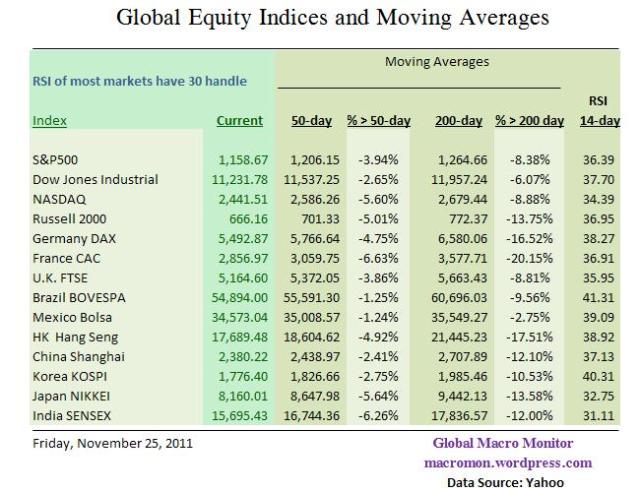Select the Russell 2000 row label
The image size is (640, 492).
coord(70,218)
